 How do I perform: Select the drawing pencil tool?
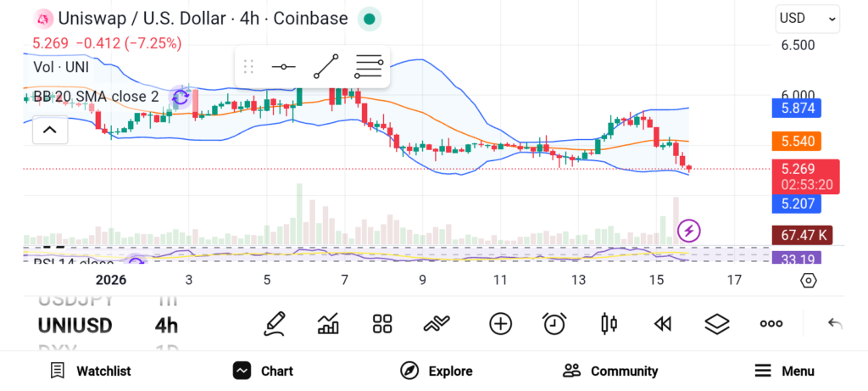[274, 325]
